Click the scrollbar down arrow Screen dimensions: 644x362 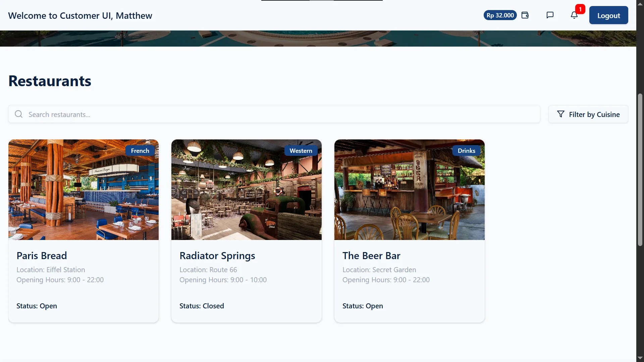(640, 358)
